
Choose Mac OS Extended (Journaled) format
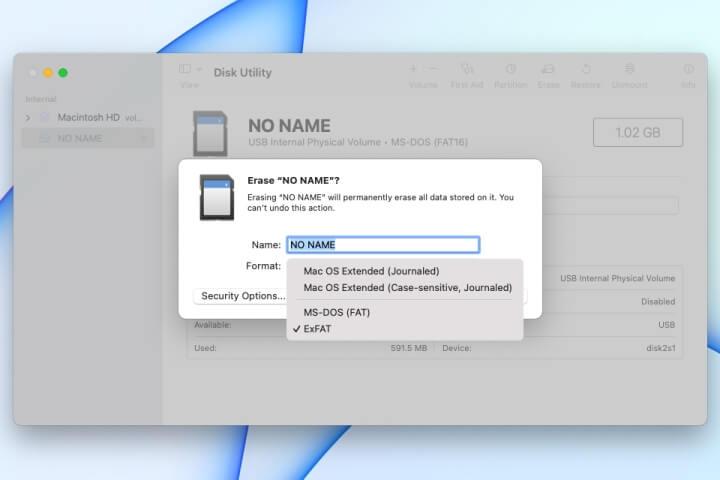point(371,271)
